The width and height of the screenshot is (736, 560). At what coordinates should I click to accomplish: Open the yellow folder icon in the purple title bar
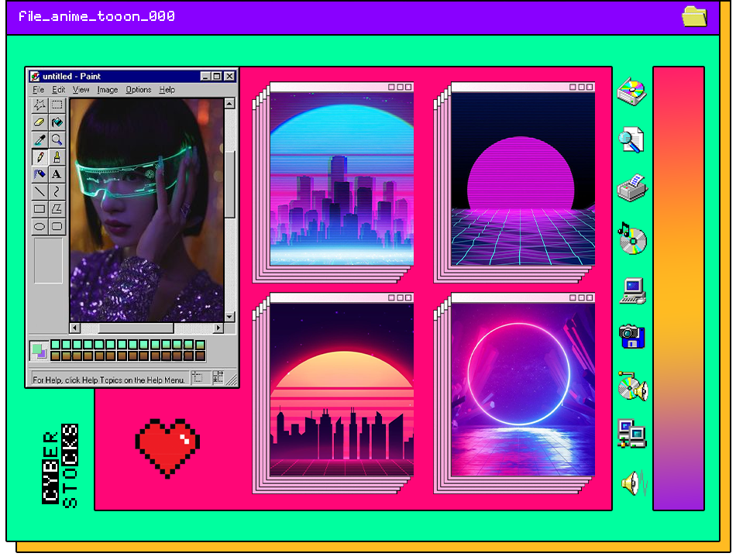(x=694, y=16)
